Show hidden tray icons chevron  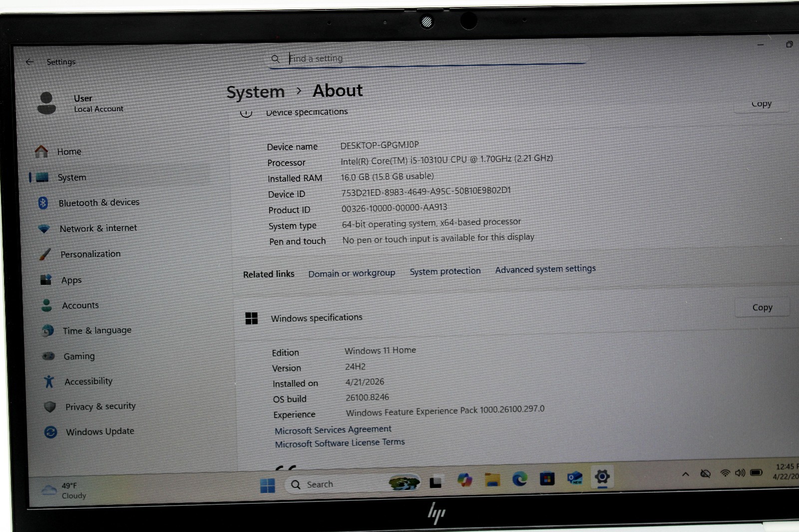click(x=686, y=474)
